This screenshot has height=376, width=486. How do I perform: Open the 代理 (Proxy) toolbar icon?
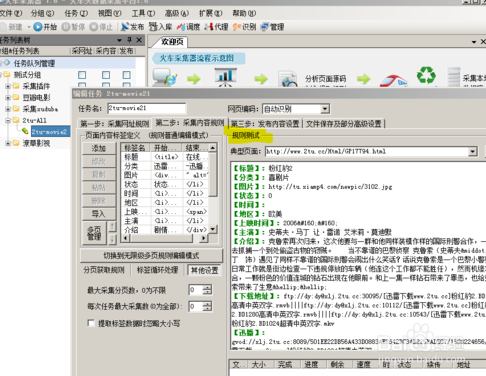209,27
